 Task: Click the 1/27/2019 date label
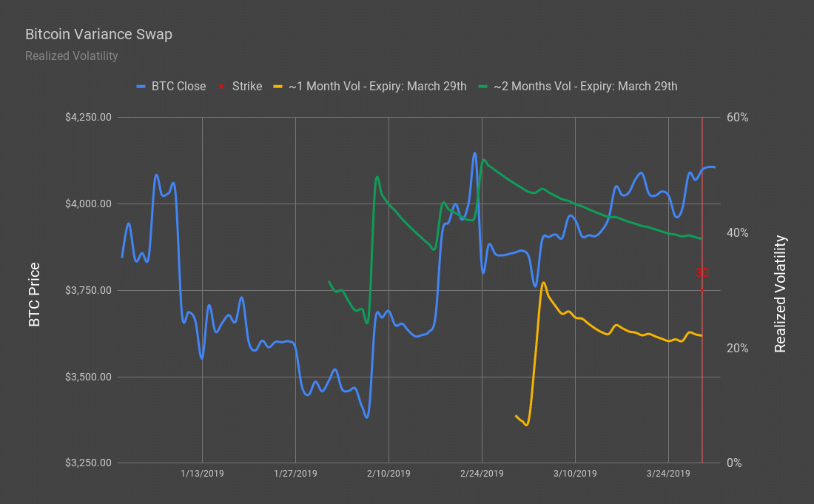295,474
